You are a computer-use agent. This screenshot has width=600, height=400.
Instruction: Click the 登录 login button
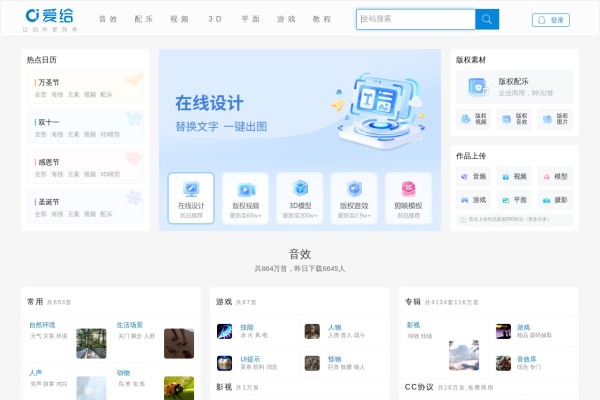(551, 19)
